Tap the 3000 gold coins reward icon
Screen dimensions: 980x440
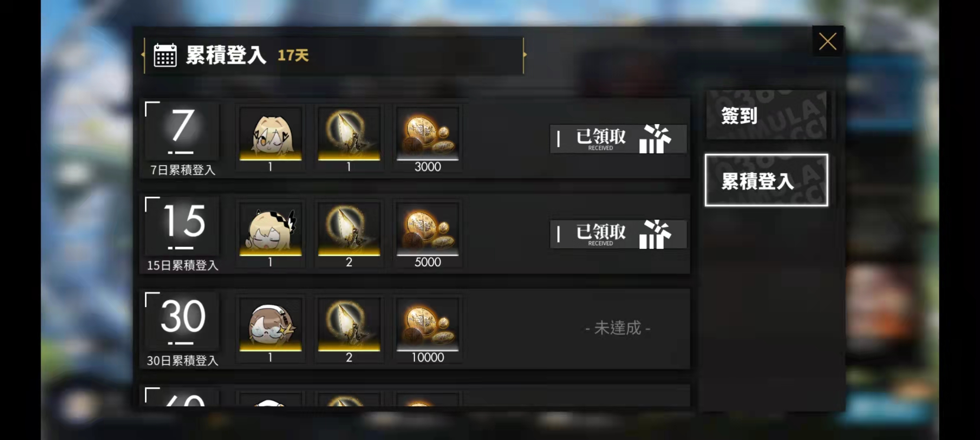[428, 133]
